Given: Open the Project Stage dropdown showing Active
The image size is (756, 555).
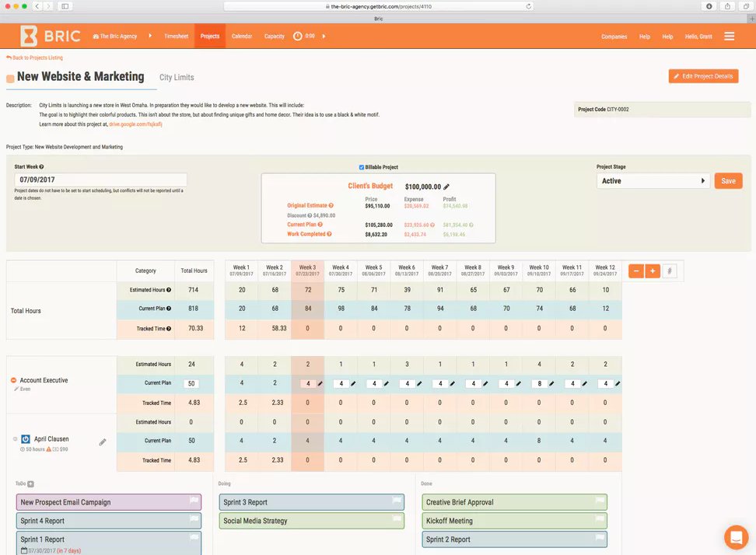Looking at the screenshot, I should (x=653, y=180).
